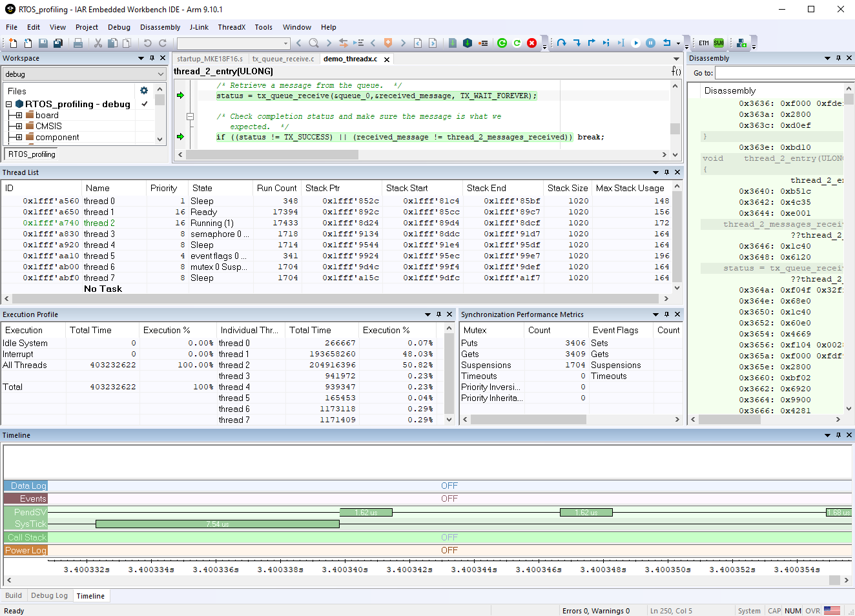Viewport: 855px width, 616px height.
Task: Click the Redo arrow icon
Action: tap(162, 43)
